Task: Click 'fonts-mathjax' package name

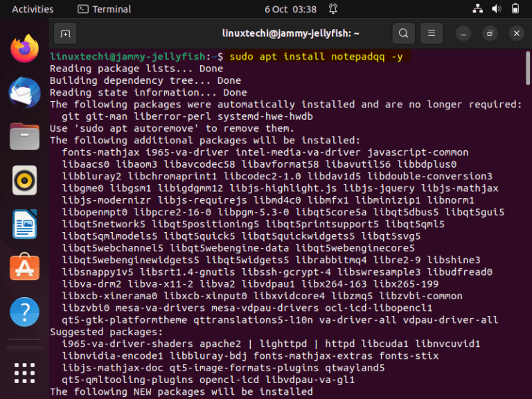Action: tap(100, 152)
